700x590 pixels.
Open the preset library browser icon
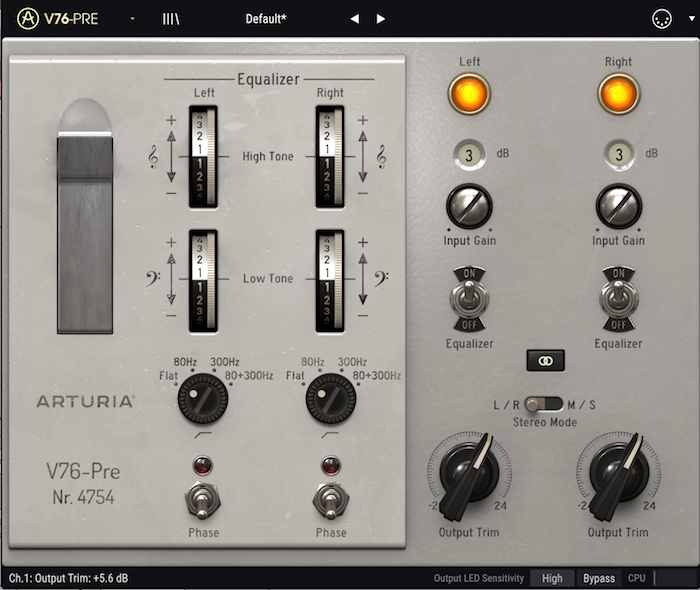(171, 19)
